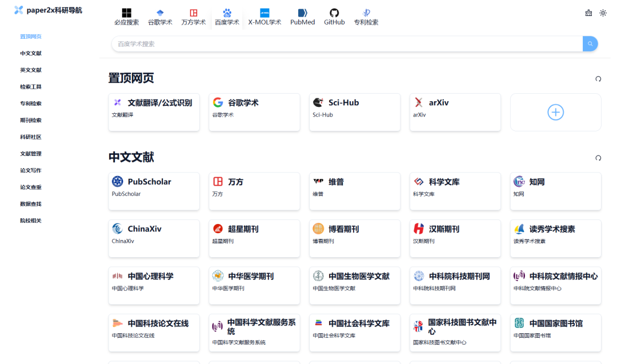Select the PubMed icon in the top bar

click(302, 16)
